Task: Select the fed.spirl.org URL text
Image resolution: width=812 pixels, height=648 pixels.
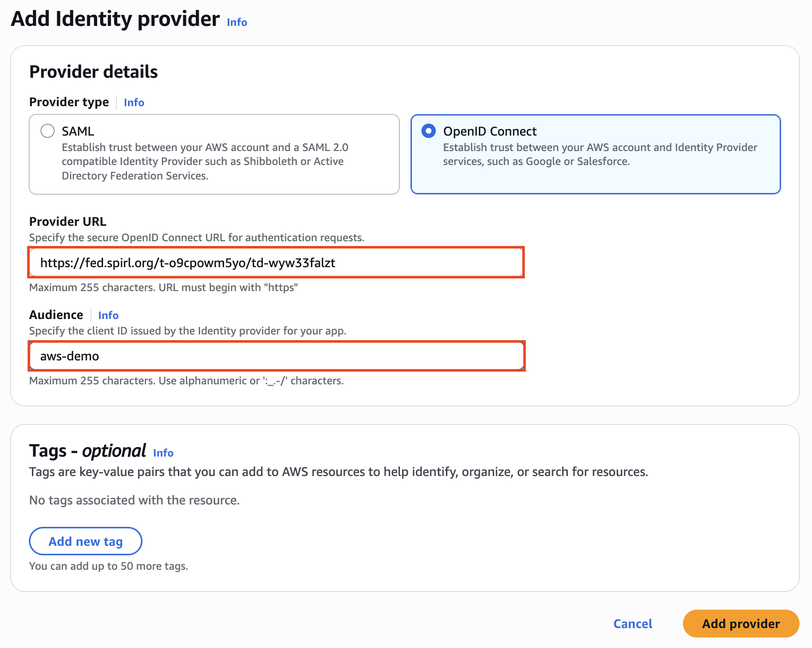Action: pos(188,263)
